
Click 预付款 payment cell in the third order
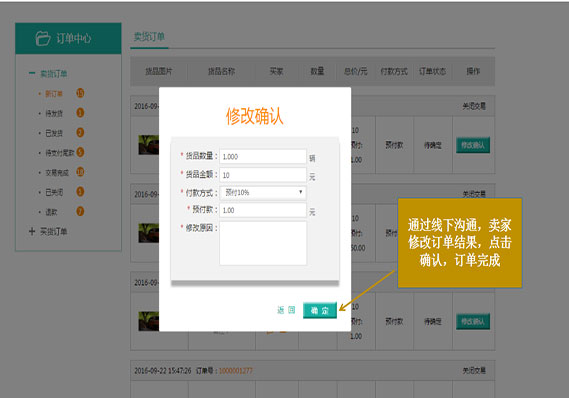pyautogui.click(x=394, y=321)
